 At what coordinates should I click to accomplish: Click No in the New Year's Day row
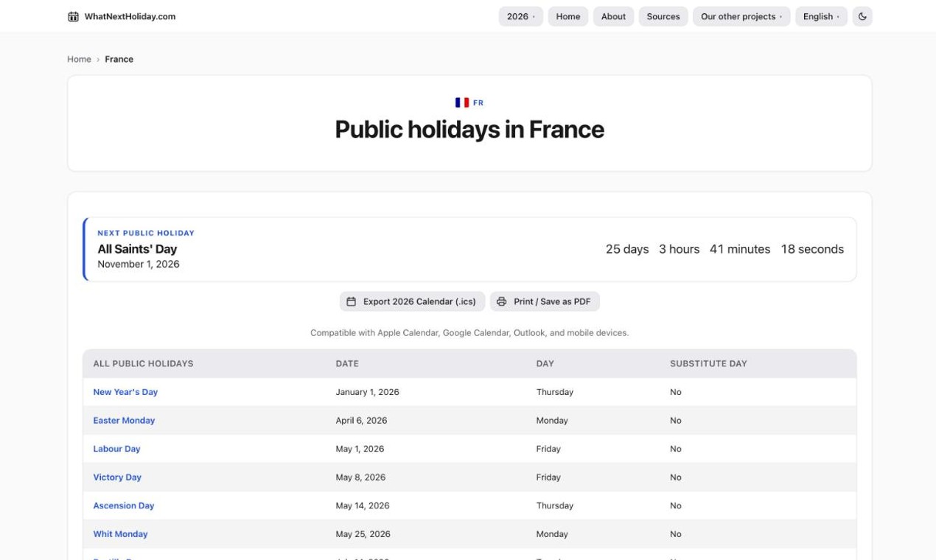point(676,392)
